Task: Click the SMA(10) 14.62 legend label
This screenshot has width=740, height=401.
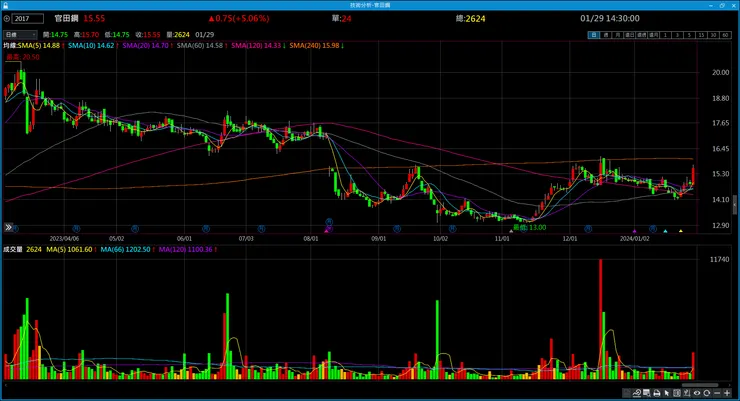Action: tap(91, 46)
